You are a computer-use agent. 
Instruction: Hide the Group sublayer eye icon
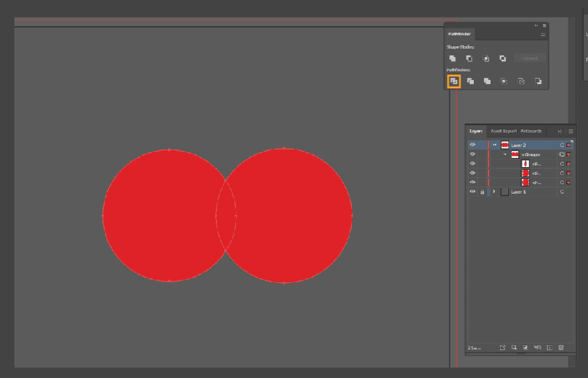[472, 154]
